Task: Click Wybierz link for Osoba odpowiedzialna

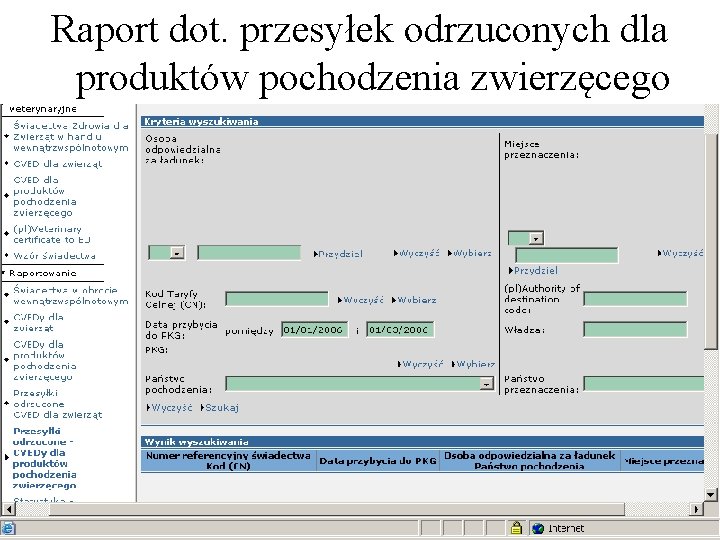Action: [470, 253]
